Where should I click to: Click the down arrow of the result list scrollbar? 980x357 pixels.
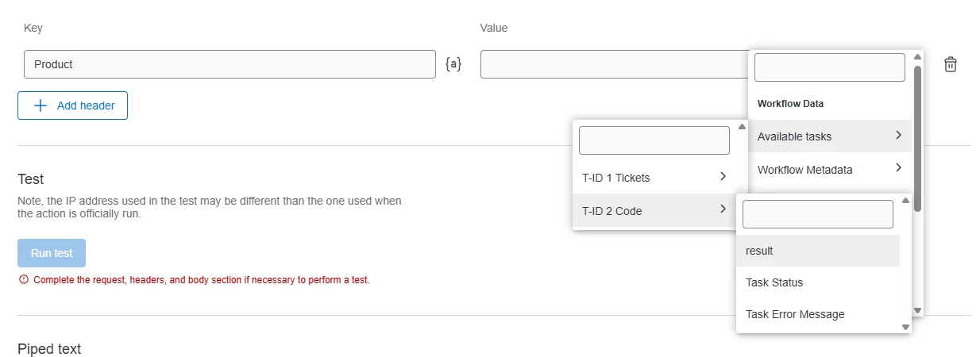click(905, 327)
